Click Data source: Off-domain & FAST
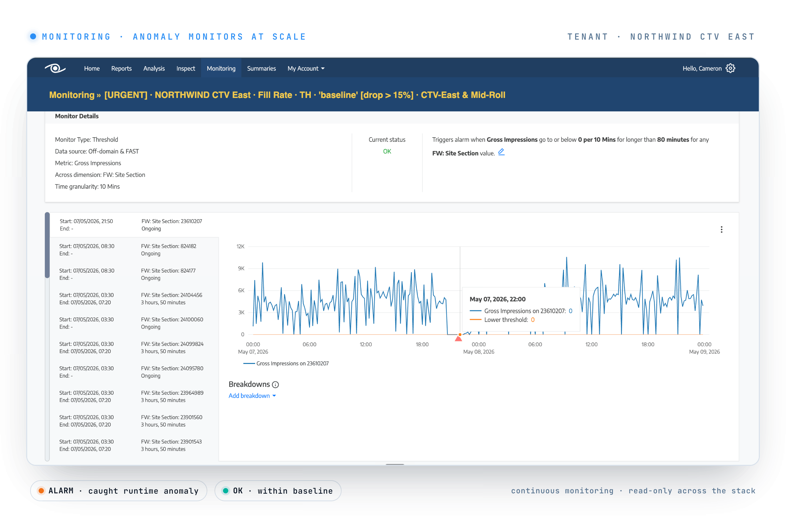 [x=97, y=151]
